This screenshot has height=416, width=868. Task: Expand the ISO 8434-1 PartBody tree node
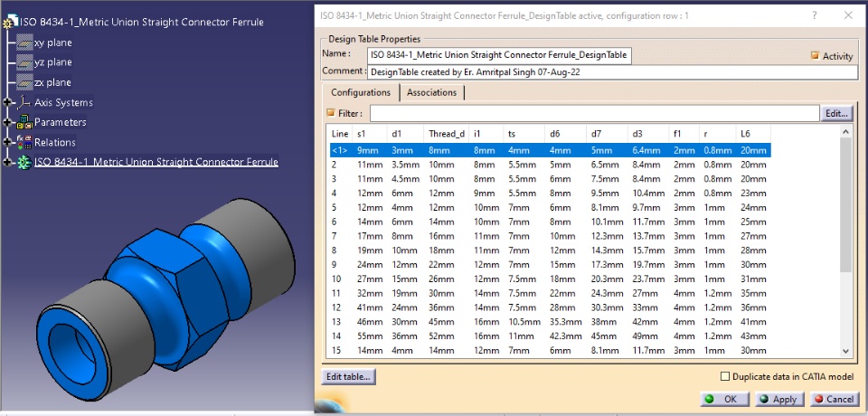[7, 162]
